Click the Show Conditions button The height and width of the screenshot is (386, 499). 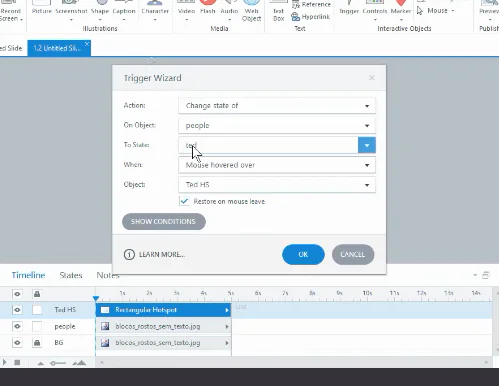164,222
